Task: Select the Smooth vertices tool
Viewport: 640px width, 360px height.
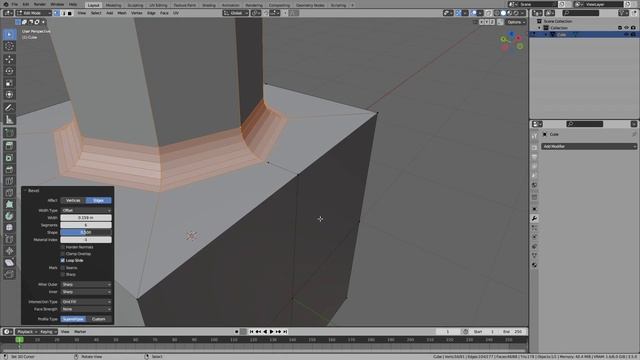Action: click(9, 227)
